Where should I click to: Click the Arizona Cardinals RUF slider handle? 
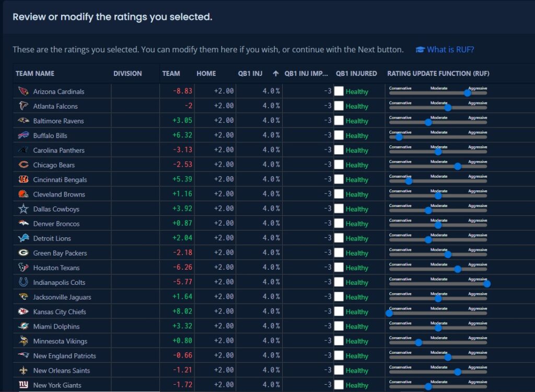point(468,93)
